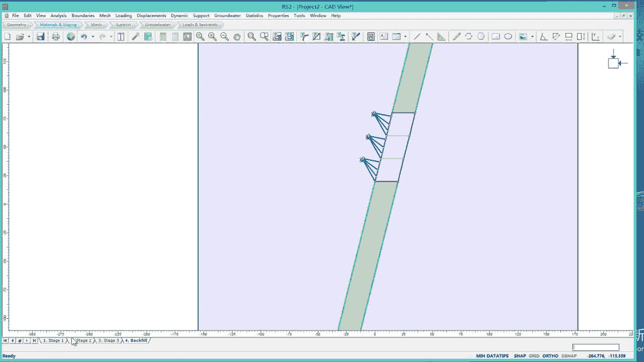644x362 pixels.
Task: Click the Open folder toolbar icon
Action: click(20, 36)
